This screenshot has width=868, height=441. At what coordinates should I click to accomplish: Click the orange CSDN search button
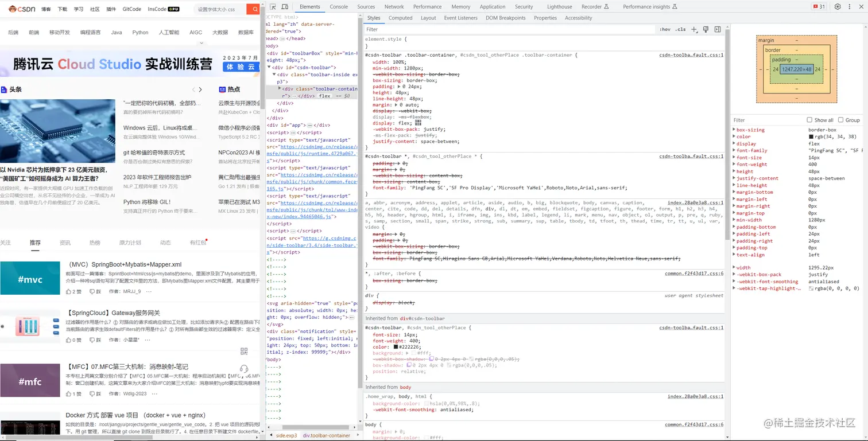(x=253, y=9)
